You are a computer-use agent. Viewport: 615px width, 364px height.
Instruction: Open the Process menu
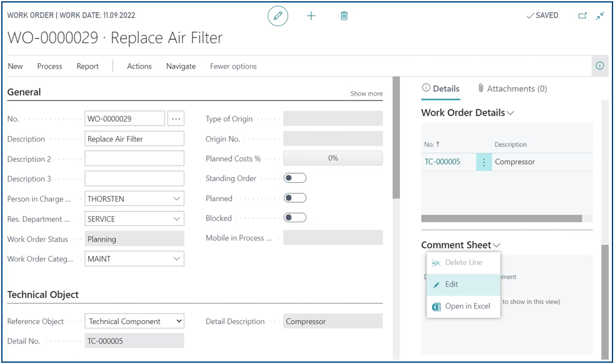[49, 66]
